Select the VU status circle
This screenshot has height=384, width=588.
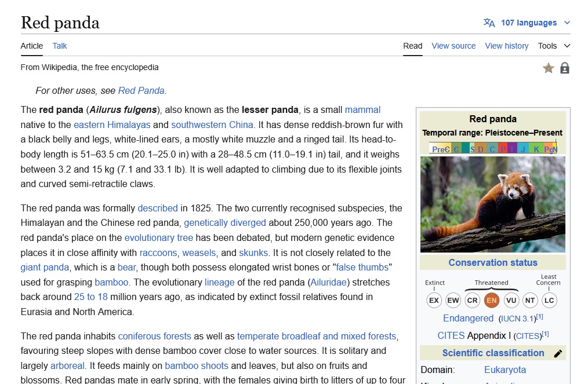[511, 301]
